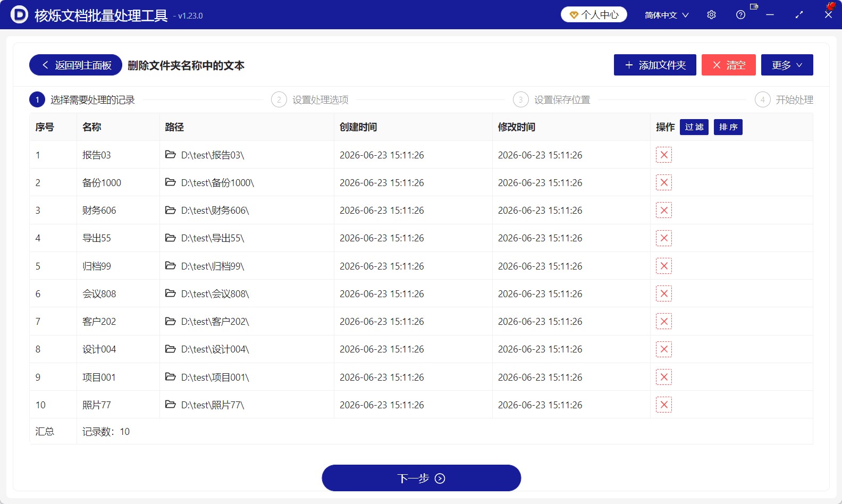Go to step 2 设置处理选项
Screen dimensions: 842x504
(x=310, y=99)
